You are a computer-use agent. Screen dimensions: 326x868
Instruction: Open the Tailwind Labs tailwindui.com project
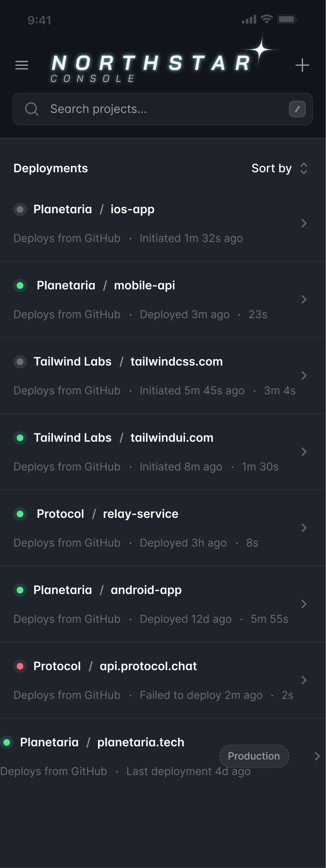[172, 438]
